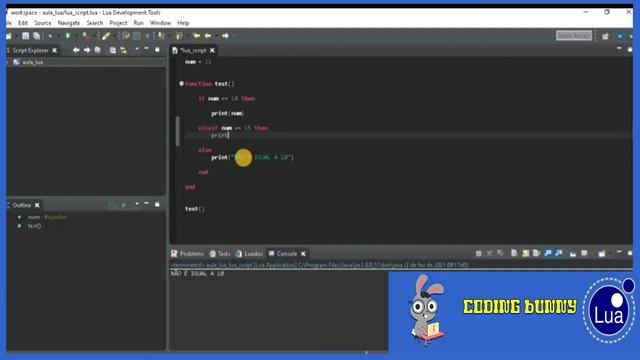The image size is (640, 360).
Task: Switch to the Luadoc tab
Action: pos(250,253)
